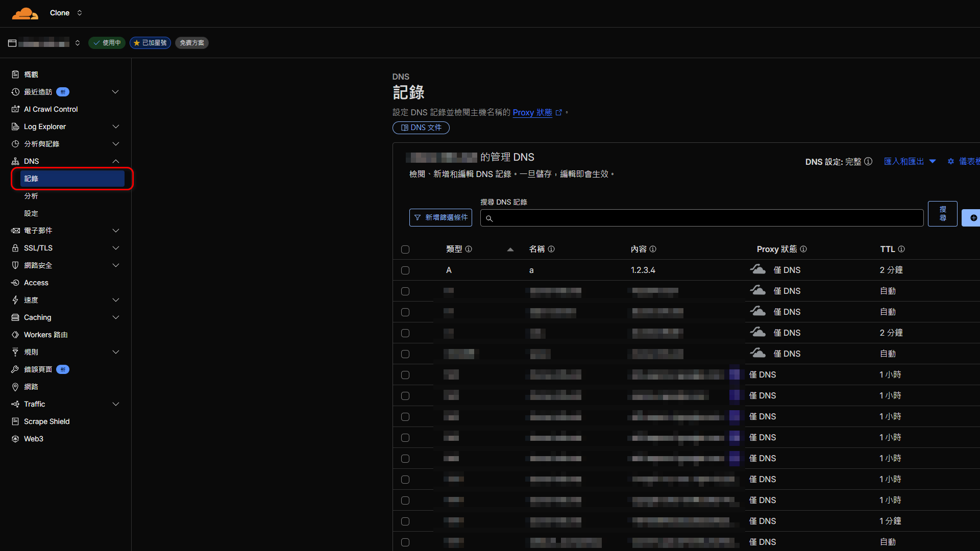Click the orange cloud proxy icon on record A
The height and width of the screenshot is (551, 980).
[x=757, y=269]
